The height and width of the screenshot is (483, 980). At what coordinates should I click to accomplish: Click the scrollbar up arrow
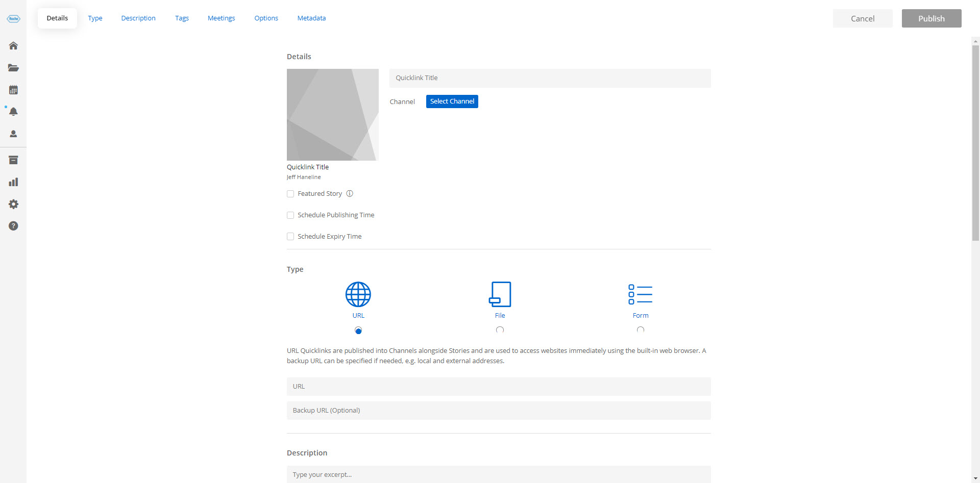(975, 41)
